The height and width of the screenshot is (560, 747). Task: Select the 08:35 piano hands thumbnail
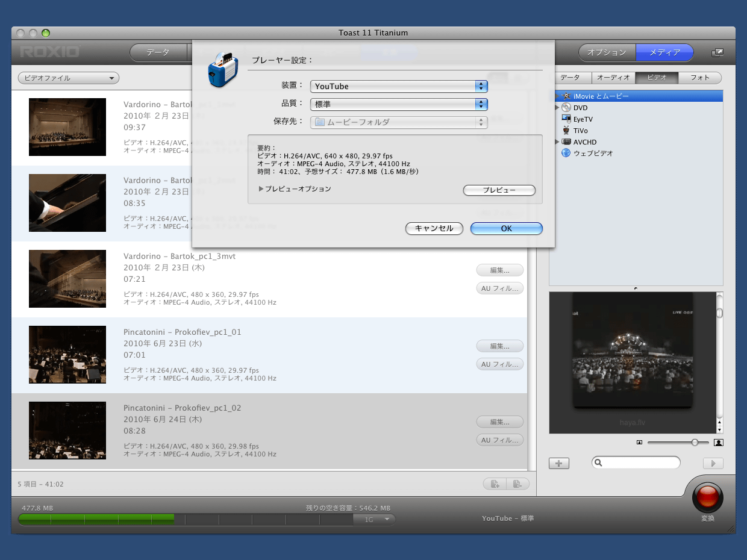coord(67,203)
